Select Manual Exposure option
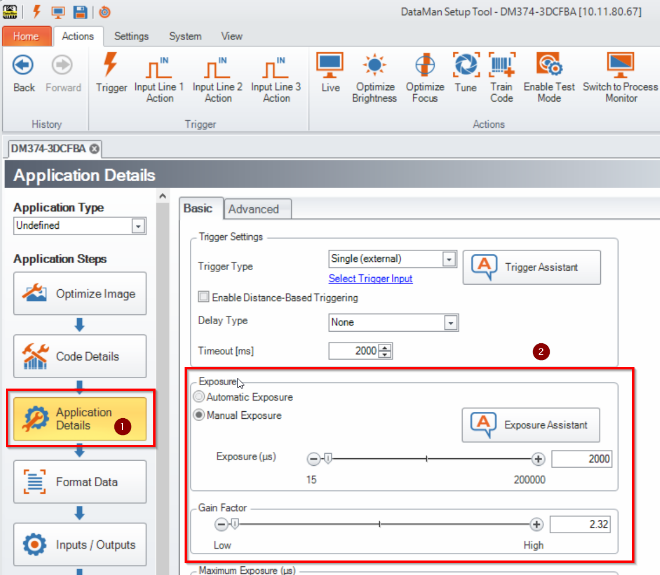 198,415
